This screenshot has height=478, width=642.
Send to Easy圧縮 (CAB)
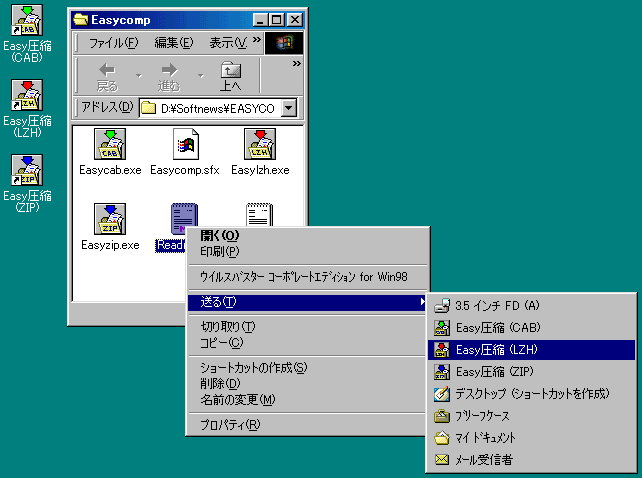pyautogui.click(x=531, y=328)
